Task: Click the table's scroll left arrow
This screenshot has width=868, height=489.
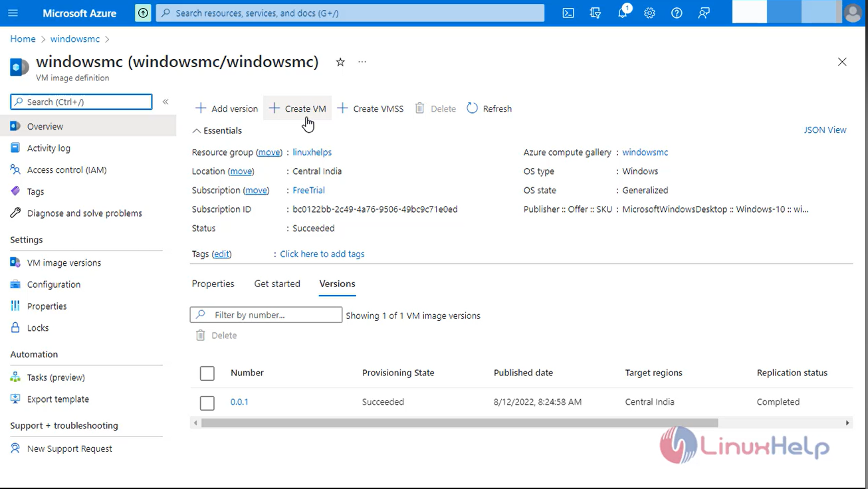Action: (x=195, y=423)
